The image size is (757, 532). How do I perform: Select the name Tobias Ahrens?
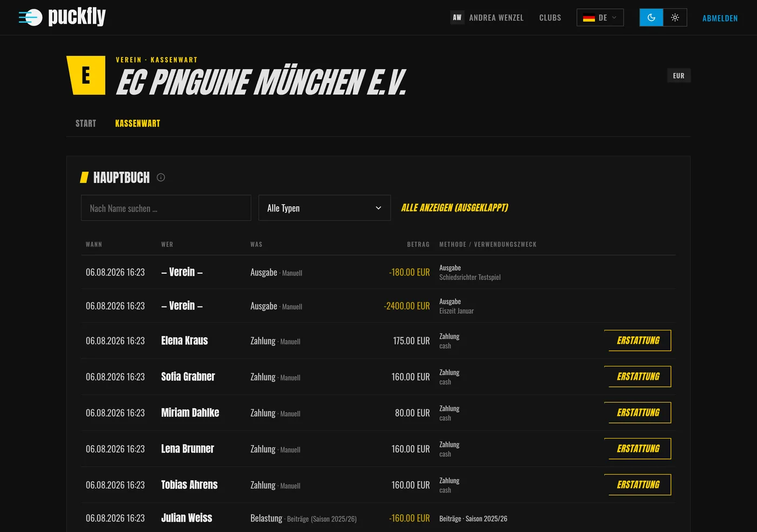[189, 485]
